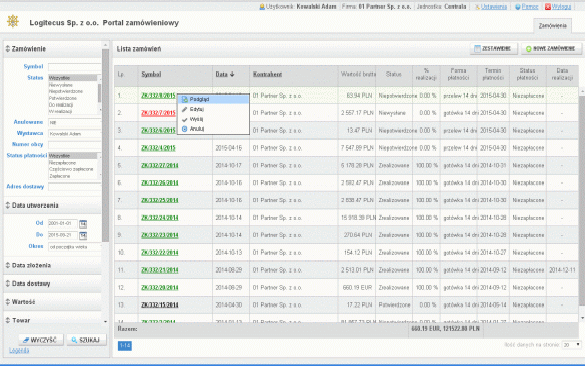The height and width of the screenshot is (366, 585).
Task: Click the Symbol input field
Action: [x=75, y=67]
